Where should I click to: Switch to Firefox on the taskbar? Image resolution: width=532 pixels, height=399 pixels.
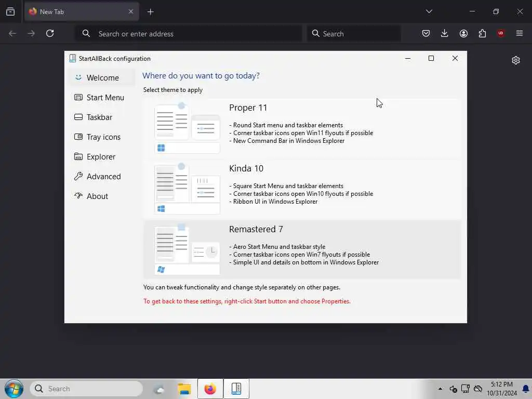click(210, 389)
